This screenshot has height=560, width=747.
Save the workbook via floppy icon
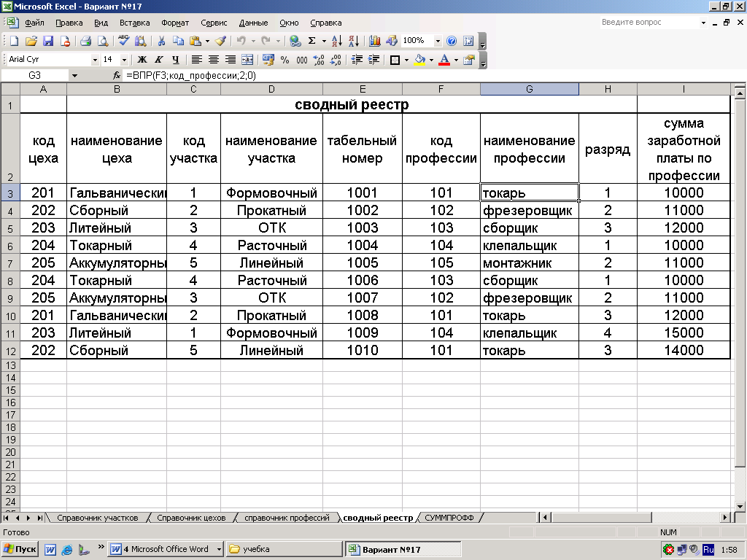click(48, 41)
